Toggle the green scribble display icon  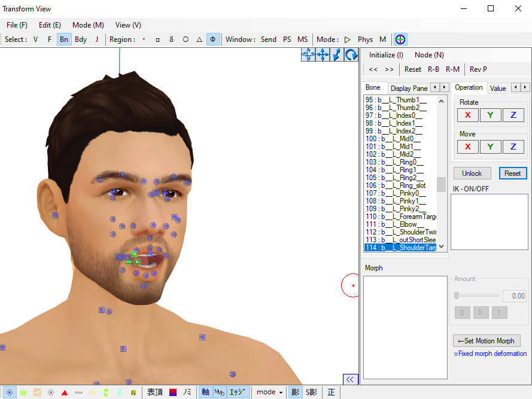pyautogui.click(x=23, y=392)
